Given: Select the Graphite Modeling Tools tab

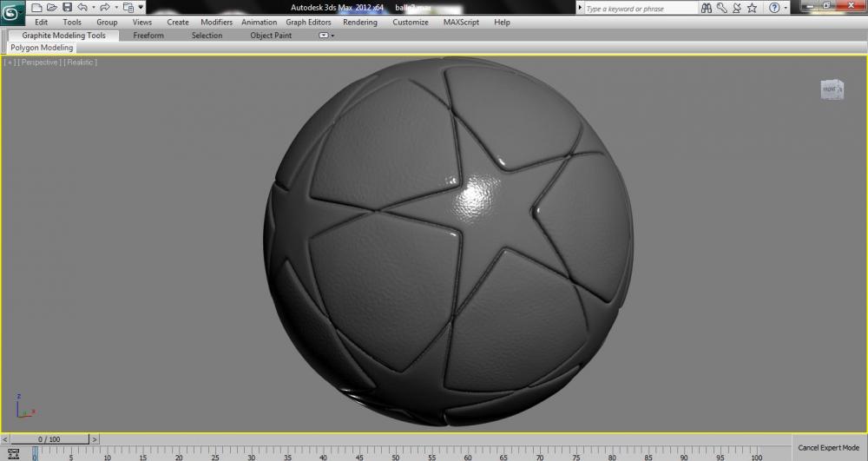Looking at the screenshot, I should point(63,36).
